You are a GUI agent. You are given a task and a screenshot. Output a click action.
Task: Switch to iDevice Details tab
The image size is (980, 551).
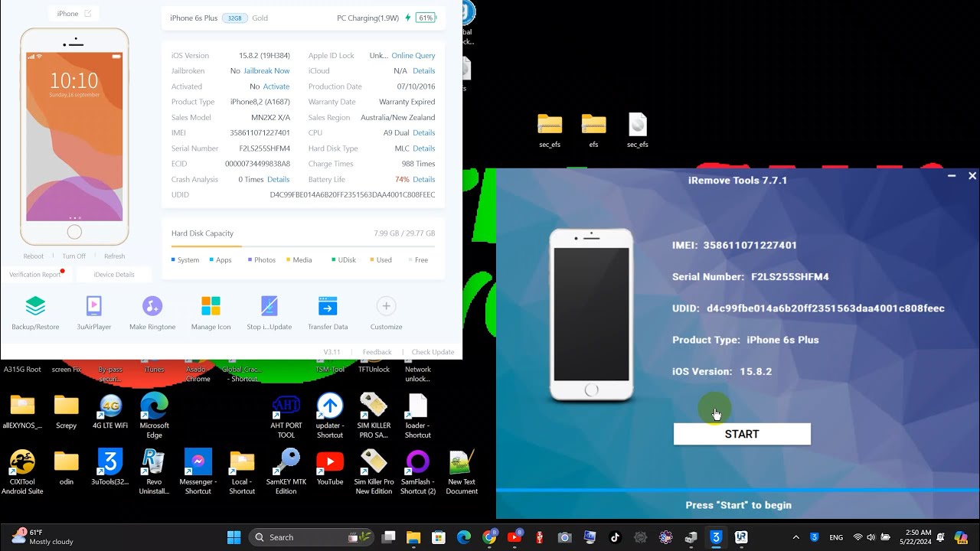click(x=114, y=275)
